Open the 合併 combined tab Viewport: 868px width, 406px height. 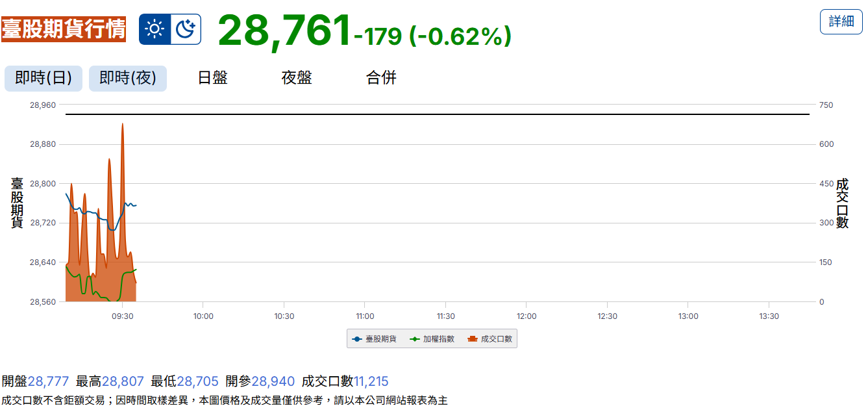point(381,79)
